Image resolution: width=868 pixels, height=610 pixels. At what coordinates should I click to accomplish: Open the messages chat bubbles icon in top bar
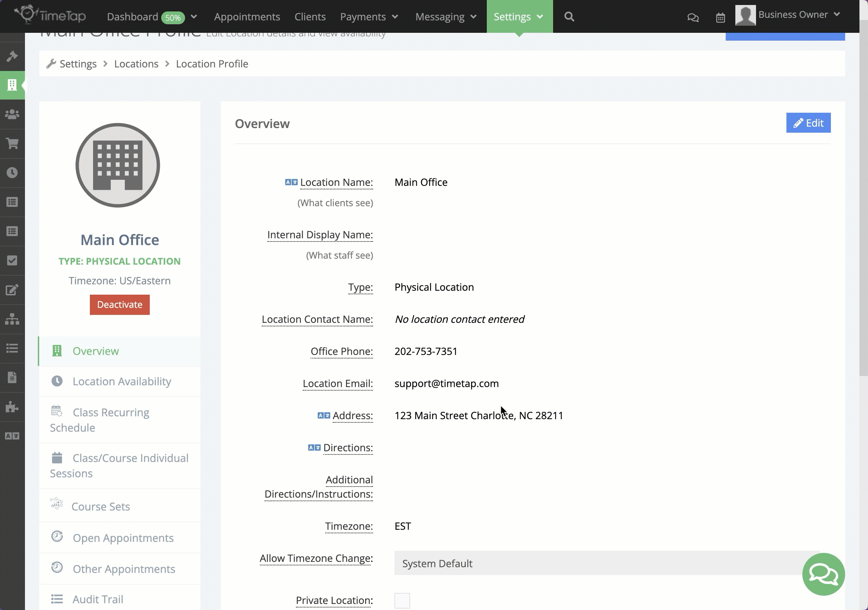coord(693,17)
